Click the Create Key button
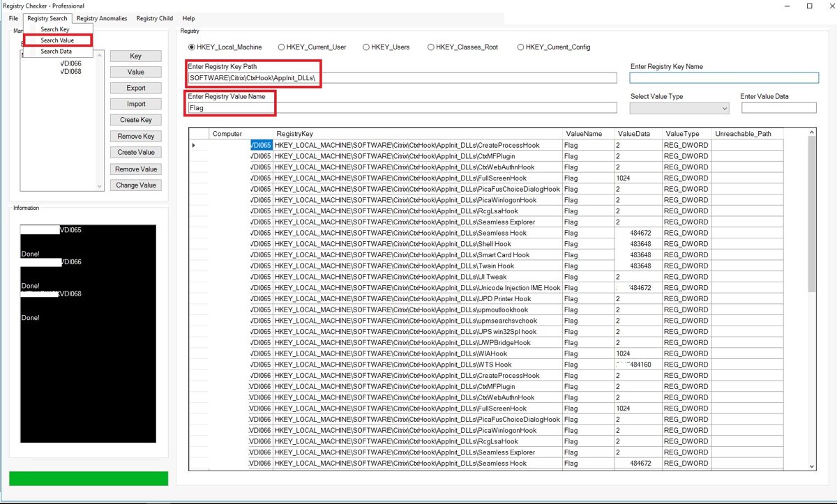This screenshot has width=837, height=504. point(135,120)
